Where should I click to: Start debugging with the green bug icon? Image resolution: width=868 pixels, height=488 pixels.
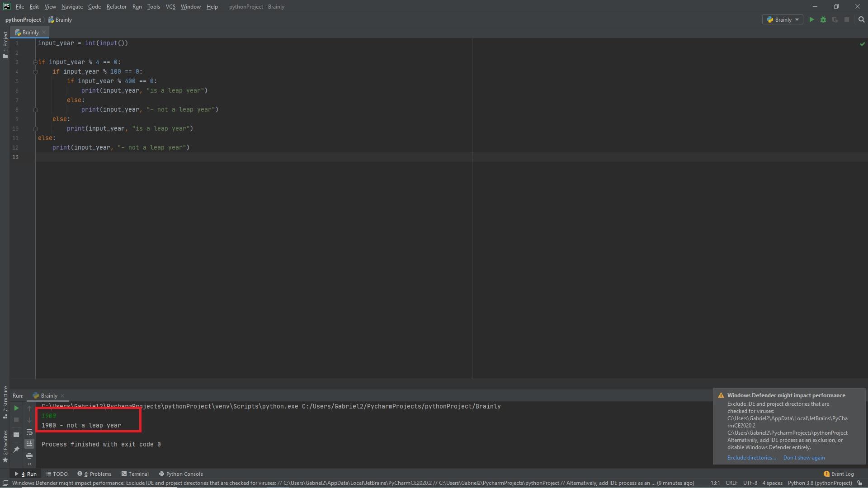pos(823,20)
